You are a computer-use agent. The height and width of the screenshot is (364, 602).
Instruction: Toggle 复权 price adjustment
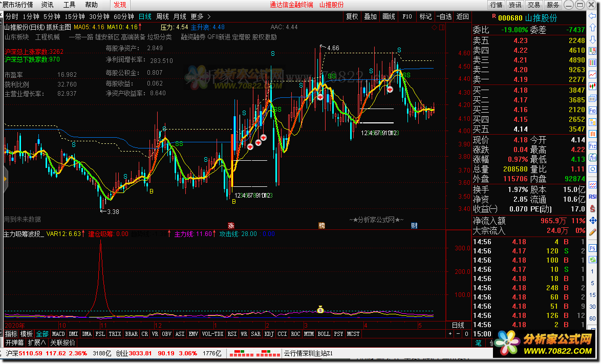click(352, 16)
